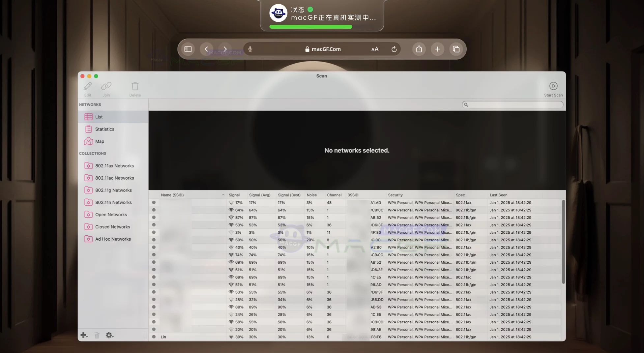The image size is (644, 353).
Task: Click the Delete toolbar icon
Action: coord(135,86)
